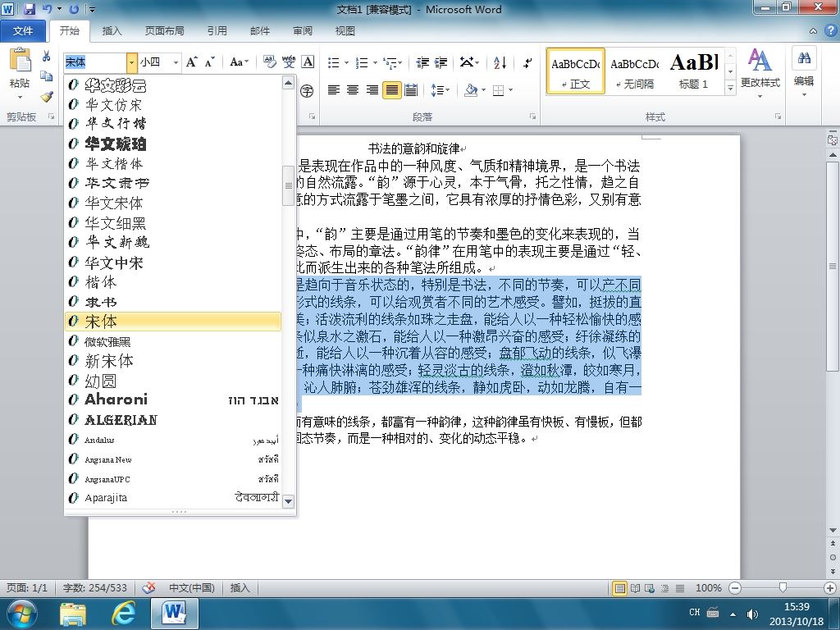Align text right

[372, 90]
